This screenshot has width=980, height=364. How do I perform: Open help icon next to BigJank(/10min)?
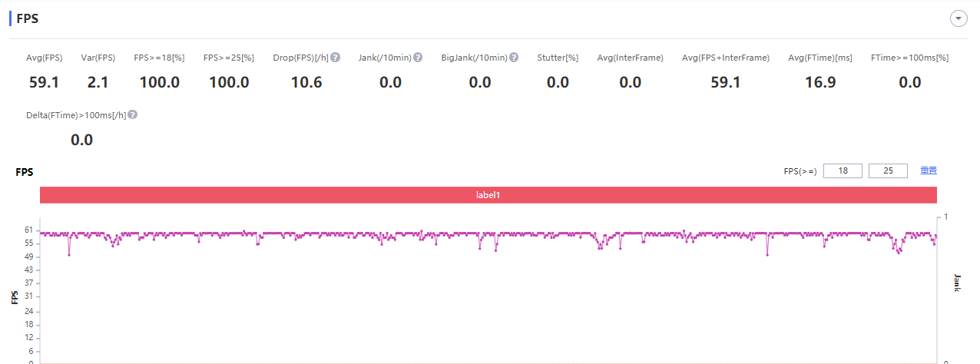(514, 58)
